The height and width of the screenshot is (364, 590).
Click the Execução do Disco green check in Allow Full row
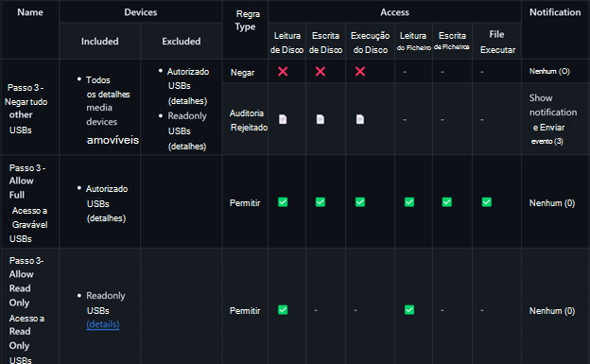pyautogui.click(x=360, y=202)
